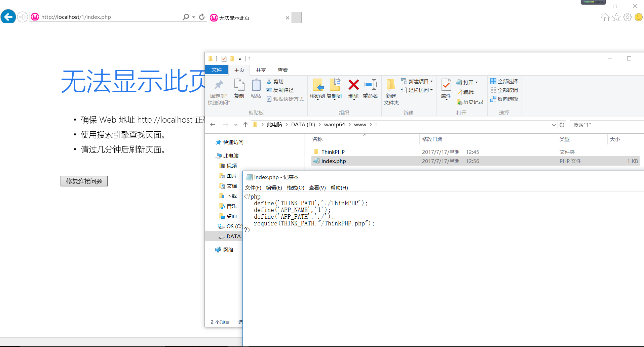Click 全部取消 select none
Viewport: 644px width, 347px height.
tap(504, 90)
